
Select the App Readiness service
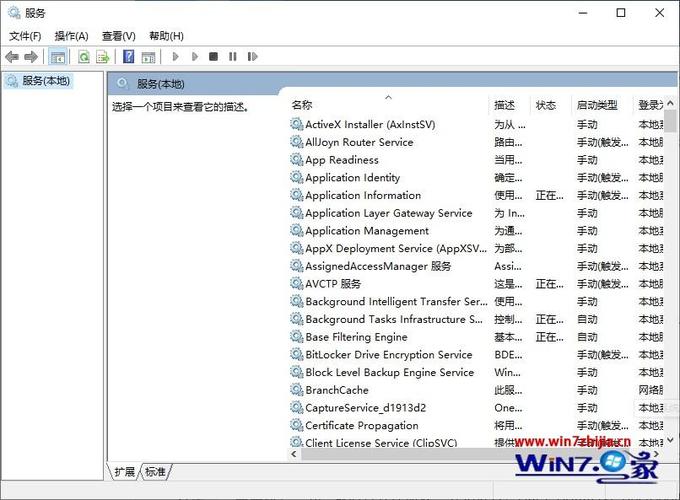[x=476, y=160]
